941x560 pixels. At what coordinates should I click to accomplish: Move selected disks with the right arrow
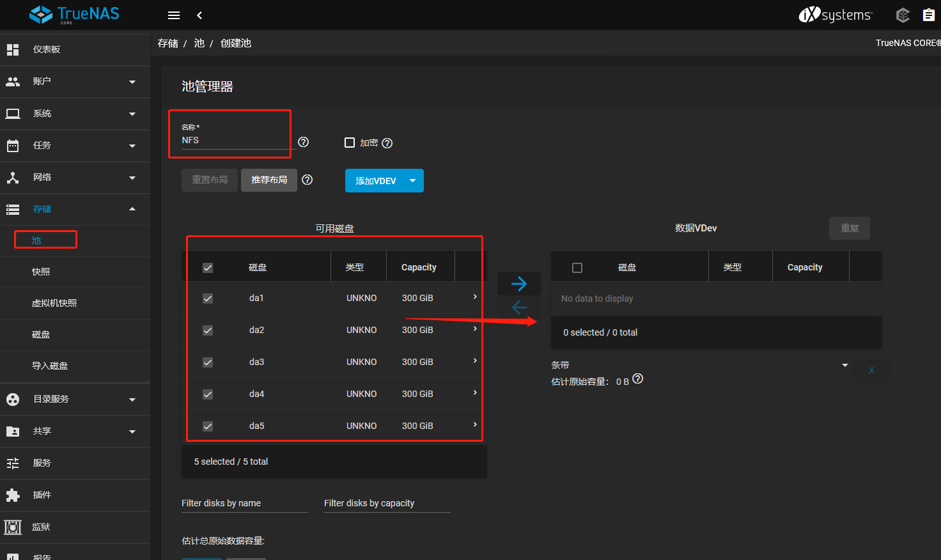pos(519,283)
